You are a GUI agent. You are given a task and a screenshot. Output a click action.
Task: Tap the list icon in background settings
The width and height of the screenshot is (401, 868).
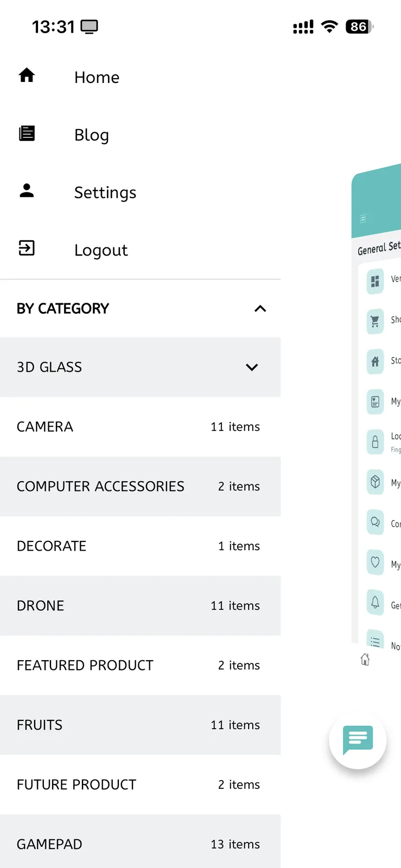375,640
